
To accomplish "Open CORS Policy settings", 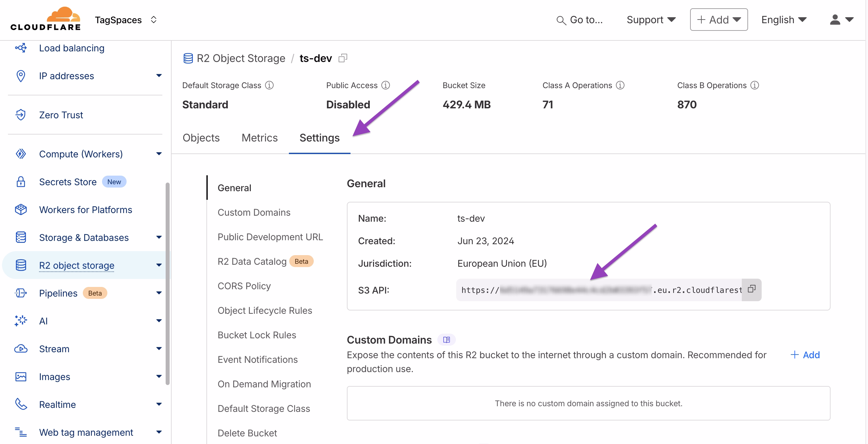I will [244, 286].
